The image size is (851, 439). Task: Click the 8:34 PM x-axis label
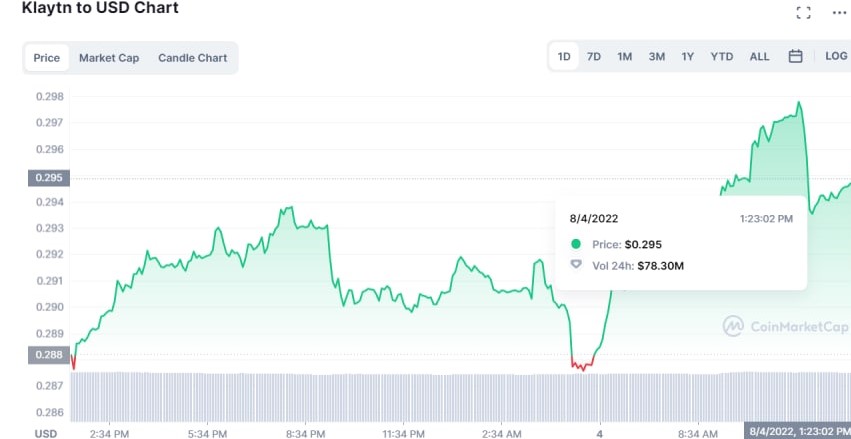pos(305,433)
